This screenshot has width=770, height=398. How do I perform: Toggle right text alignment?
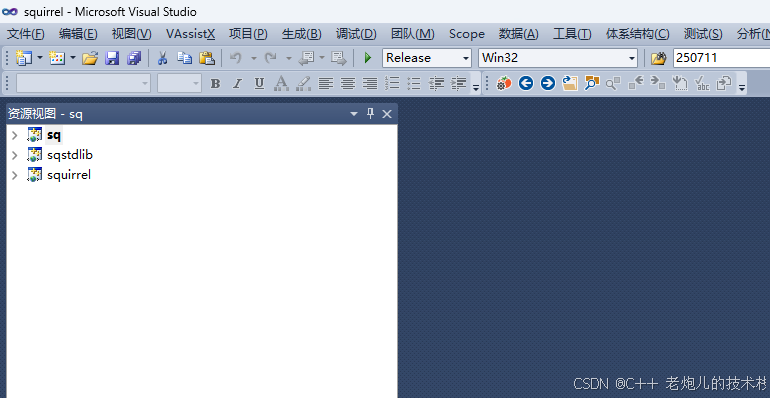point(370,84)
